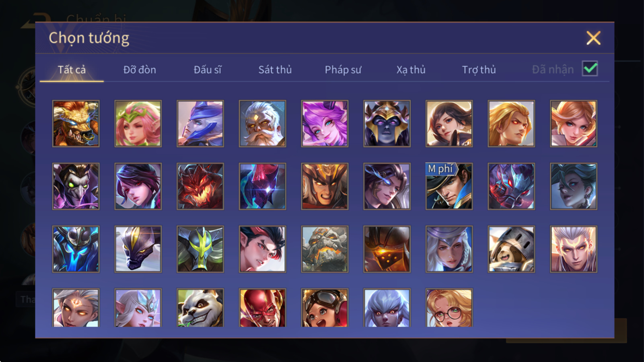644x362 pixels.
Task: Open the "Sát thủ" tab
Action: (x=275, y=70)
